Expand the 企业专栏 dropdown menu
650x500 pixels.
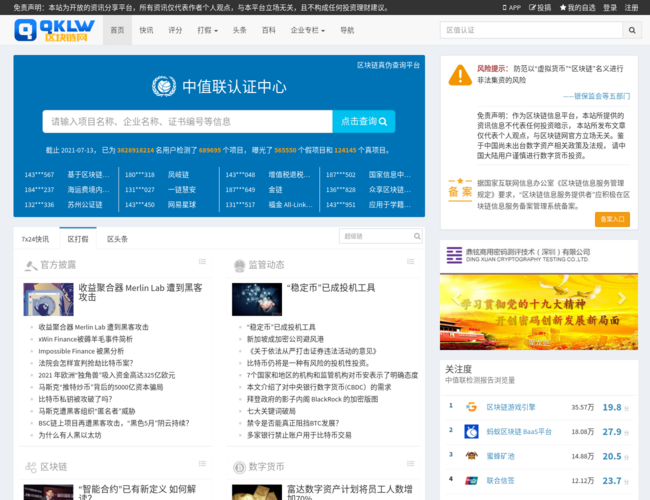click(x=308, y=30)
